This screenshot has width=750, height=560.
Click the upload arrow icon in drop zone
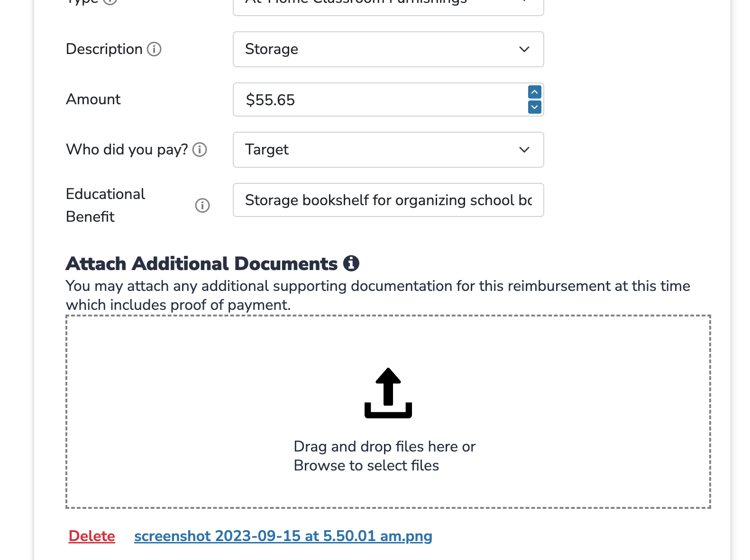[x=388, y=393]
